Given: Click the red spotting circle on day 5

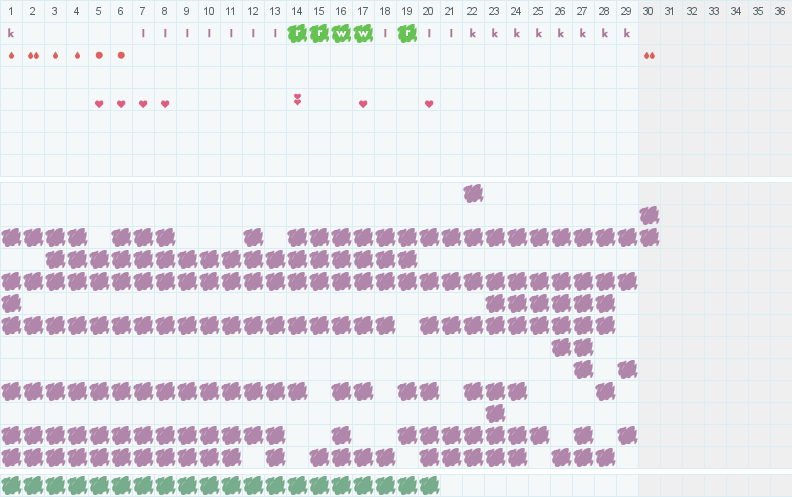Looking at the screenshot, I should [x=99, y=55].
